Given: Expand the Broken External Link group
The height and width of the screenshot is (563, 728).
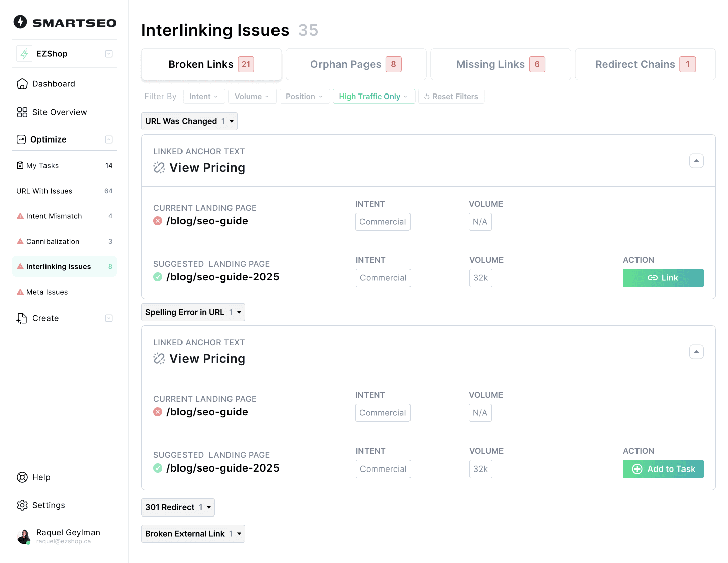Looking at the screenshot, I should pyautogui.click(x=193, y=534).
